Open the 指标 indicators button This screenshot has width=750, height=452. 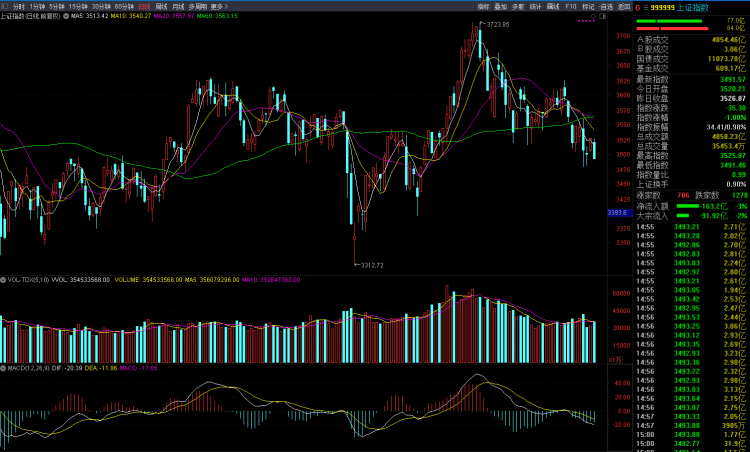click(484, 7)
